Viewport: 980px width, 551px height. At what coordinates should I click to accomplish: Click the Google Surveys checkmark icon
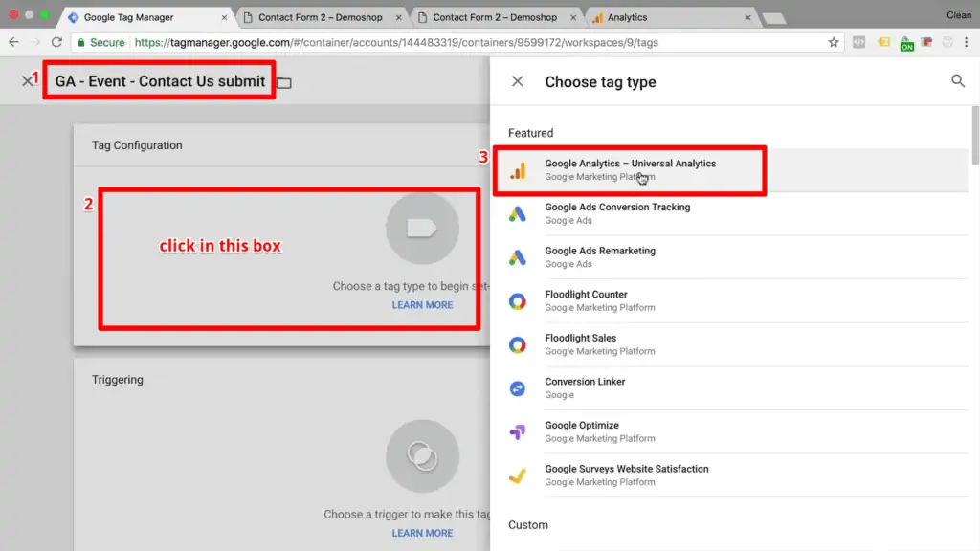518,475
